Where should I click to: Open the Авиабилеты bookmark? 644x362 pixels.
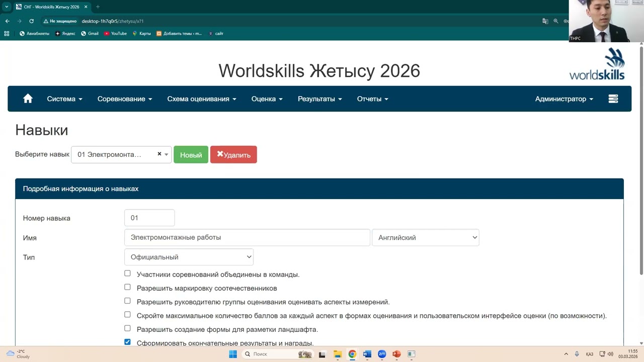coord(34,34)
